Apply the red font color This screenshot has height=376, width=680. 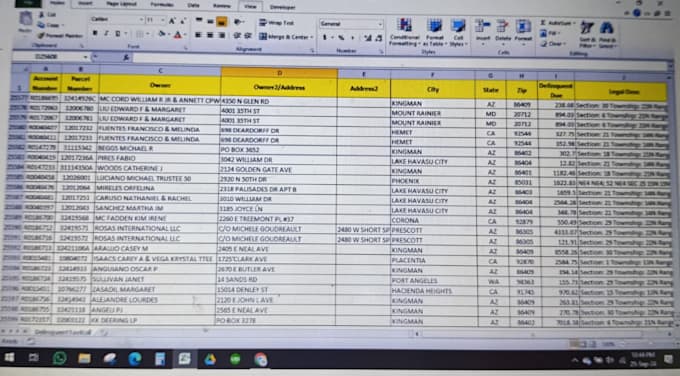pyautogui.click(x=177, y=34)
